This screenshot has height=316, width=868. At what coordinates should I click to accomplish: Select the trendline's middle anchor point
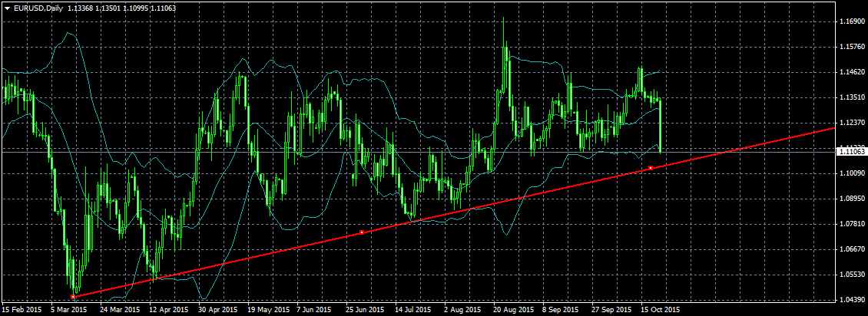click(x=362, y=232)
